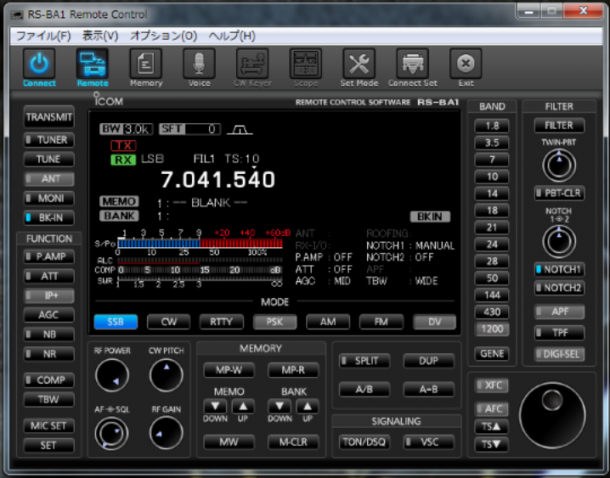Click the TS up arrow button

[x=491, y=427]
